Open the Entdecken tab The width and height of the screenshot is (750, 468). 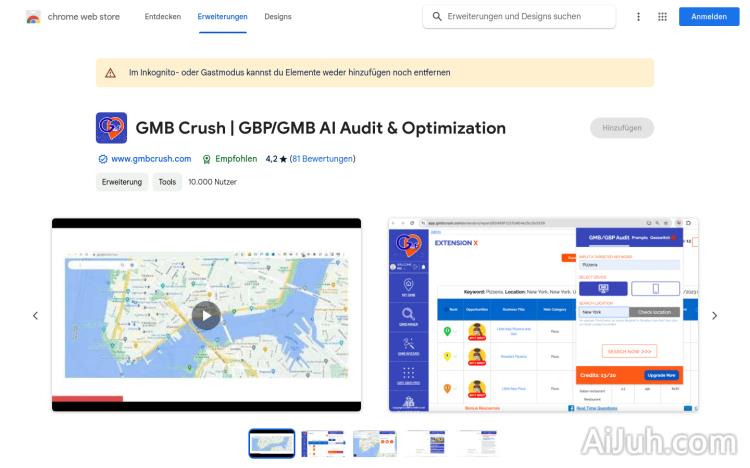click(x=163, y=17)
